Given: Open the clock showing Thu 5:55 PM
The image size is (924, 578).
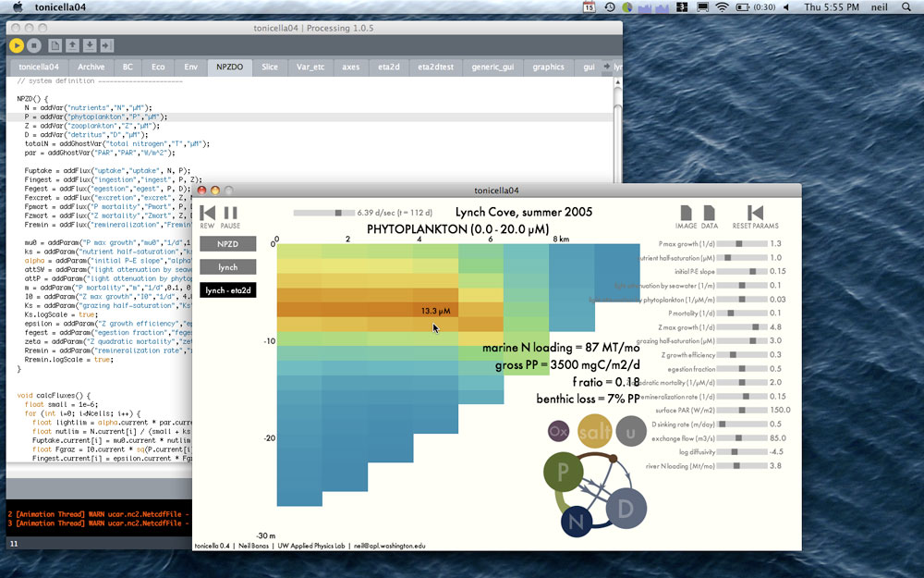Looking at the screenshot, I should [832, 7].
